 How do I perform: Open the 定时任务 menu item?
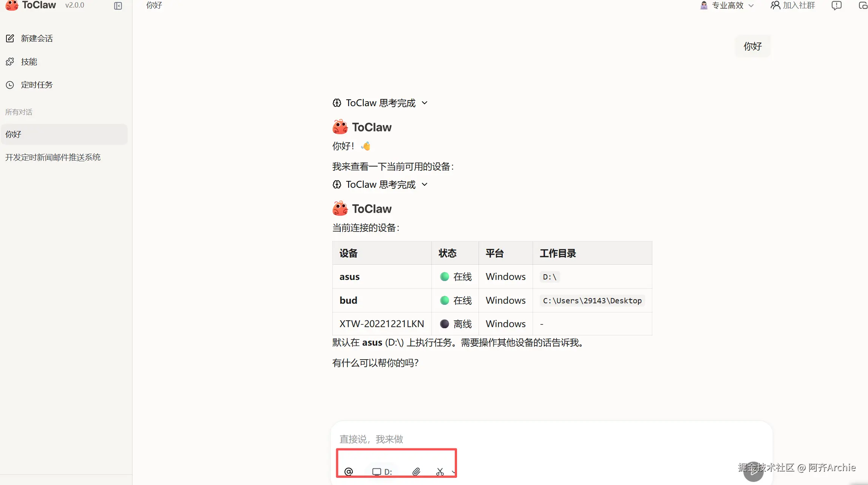click(x=36, y=85)
